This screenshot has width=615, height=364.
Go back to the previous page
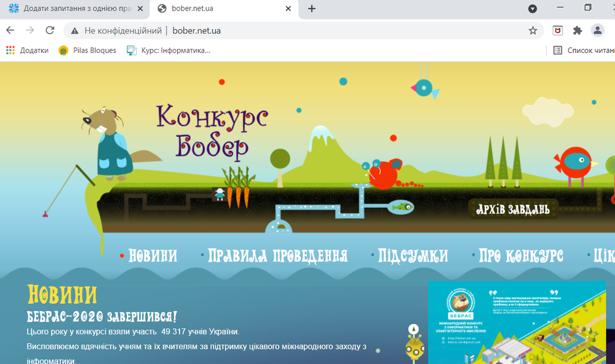[10, 31]
